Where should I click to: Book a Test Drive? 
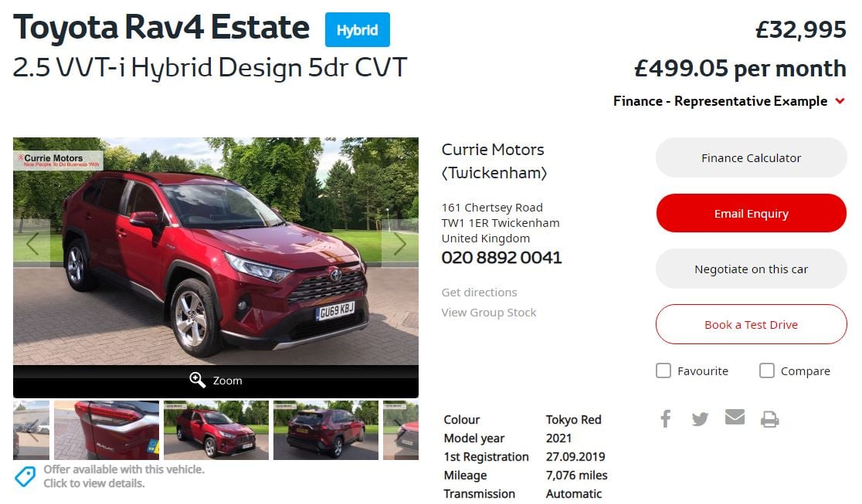(751, 324)
